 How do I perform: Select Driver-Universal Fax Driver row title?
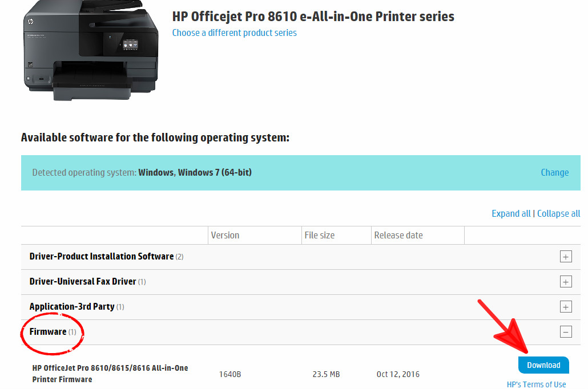[x=83, y=281]
